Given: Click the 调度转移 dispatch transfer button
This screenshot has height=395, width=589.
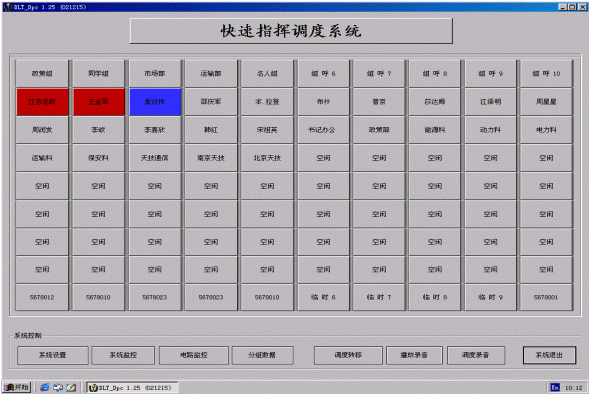Looking at the screenshot, I should (x=348, y=355).
